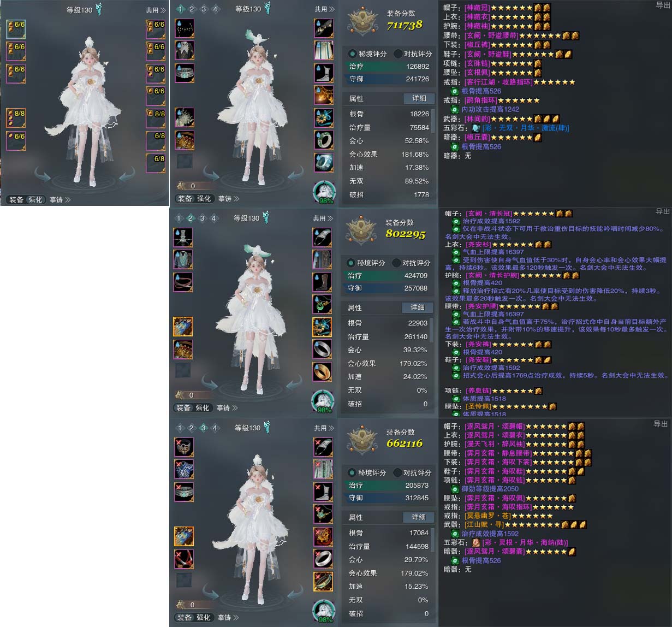Viewport: 672px width, 627px height.
Task: Select 秘境评分 radio under score 802295
Action: (x=352, y=263)
